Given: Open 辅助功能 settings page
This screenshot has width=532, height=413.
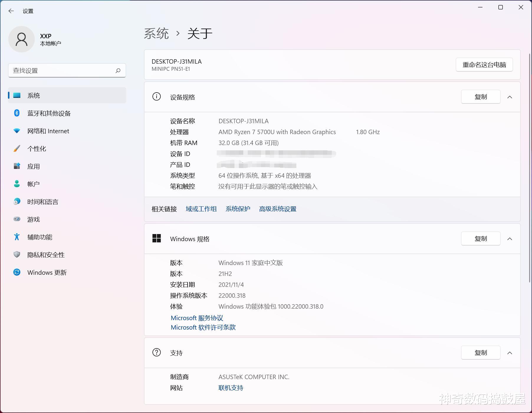Looking at the screenshot, I should click(67, 237).
